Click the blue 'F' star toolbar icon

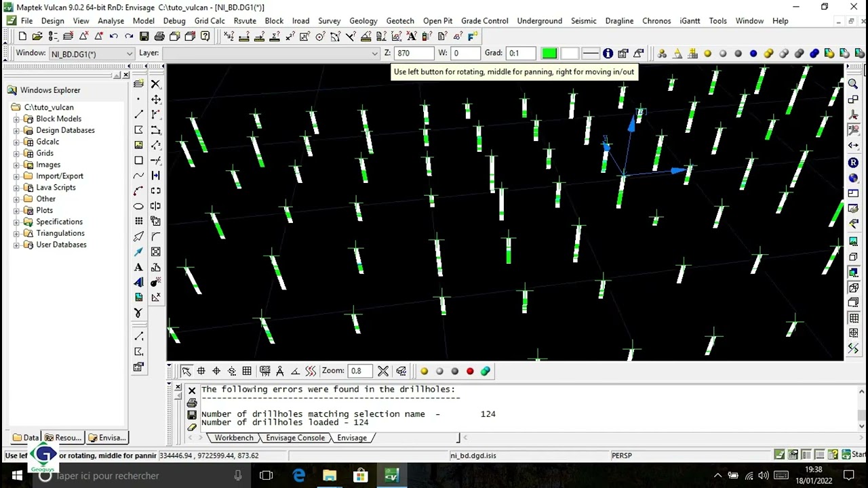click(x=473, y=36)
